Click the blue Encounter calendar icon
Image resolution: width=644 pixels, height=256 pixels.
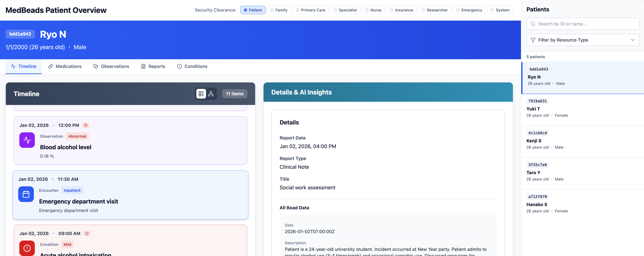click(x=26, y=194)
